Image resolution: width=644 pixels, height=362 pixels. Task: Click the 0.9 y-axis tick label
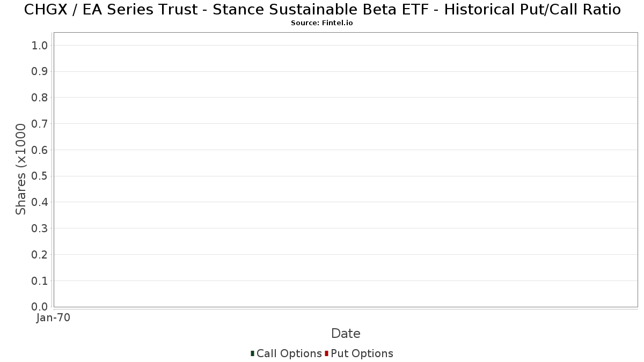pos(40,72)
